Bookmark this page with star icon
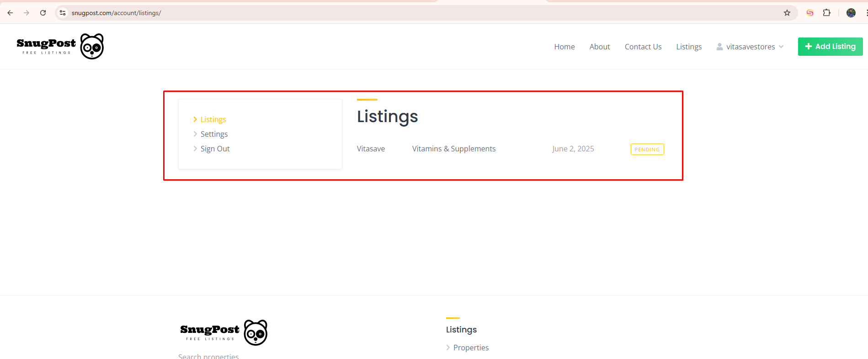Screen dimensions: 868x359 (787, 13)
